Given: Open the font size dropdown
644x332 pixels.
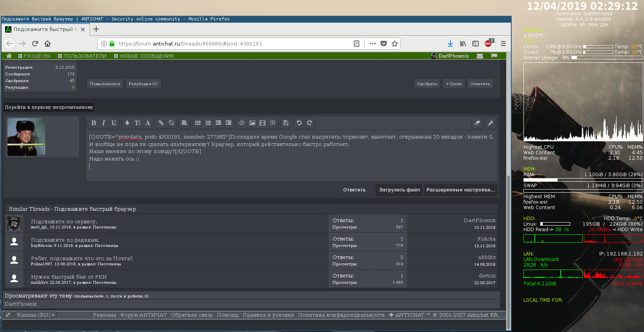Looking at the screenshot, I should click(137, 123).
